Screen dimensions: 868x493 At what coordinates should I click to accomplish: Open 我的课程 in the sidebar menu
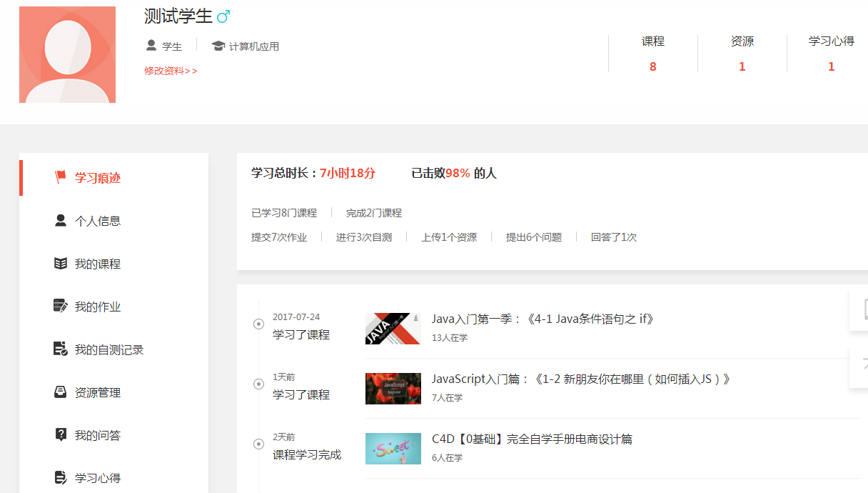click(98, 264)
